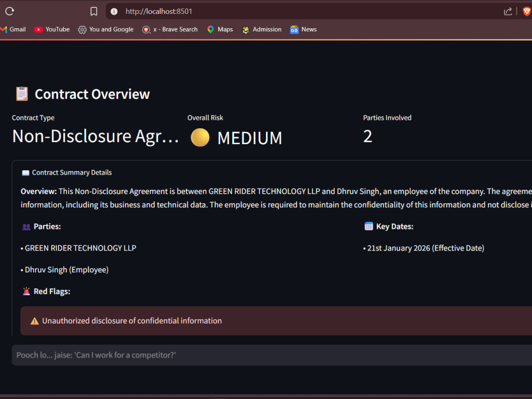Click the warning triangle in red flag alert

[x=35, y=321]
